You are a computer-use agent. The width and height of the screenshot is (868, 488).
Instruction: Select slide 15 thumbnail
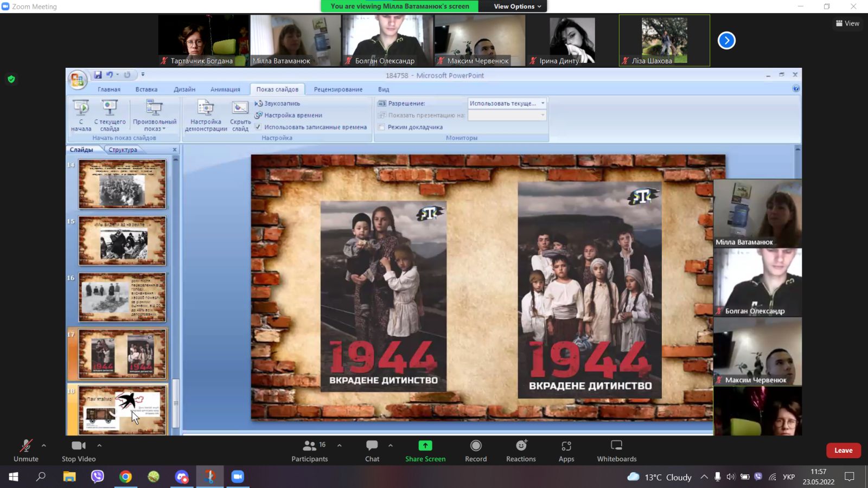(123, 241)
